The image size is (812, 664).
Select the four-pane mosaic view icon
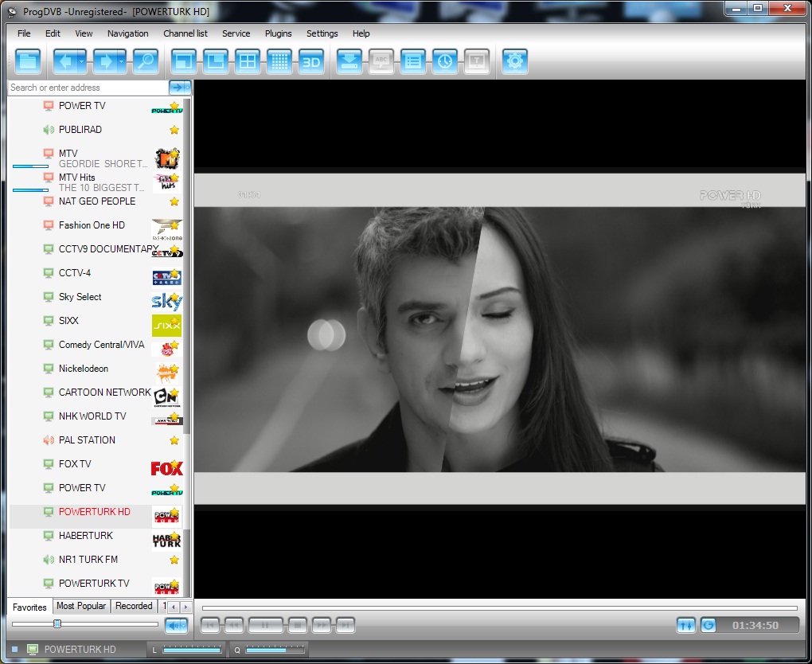248,61
